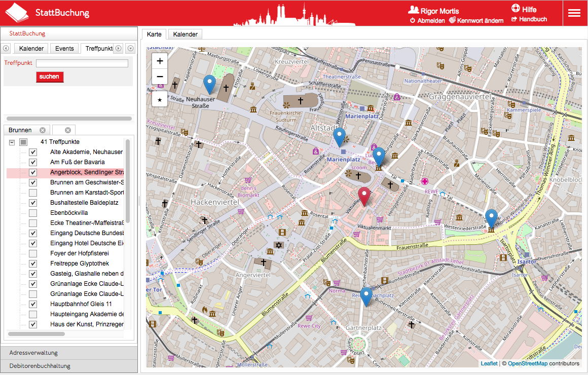Viewport: 588px width, 375px height.
Task: Uncheck the Alte Akademie, Neuhauser checkbox
Action: point(33,152)
